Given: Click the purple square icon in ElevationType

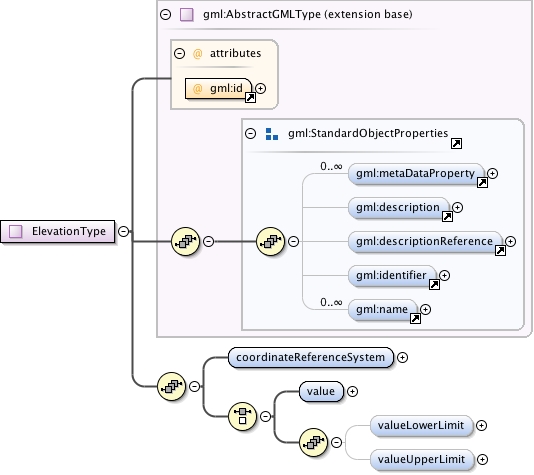Looking at the screenshot, I should [15, 232].
